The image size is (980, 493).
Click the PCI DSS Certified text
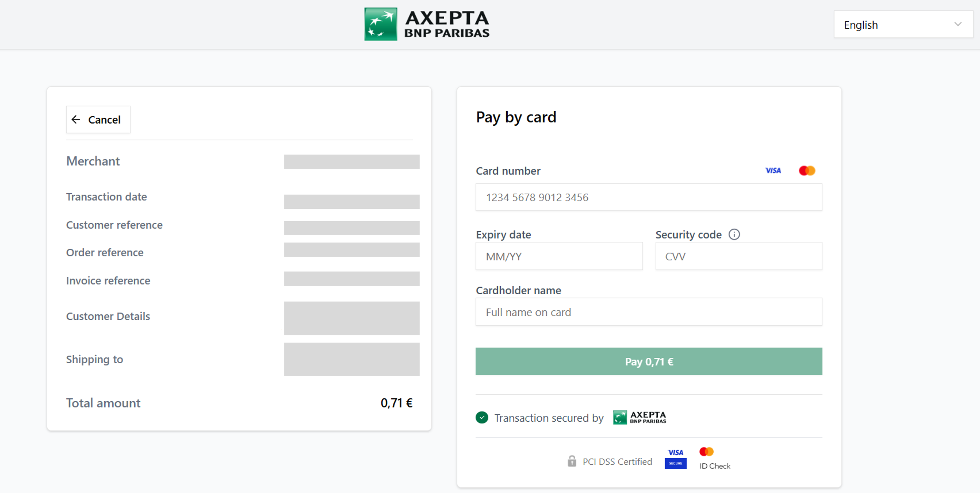tap(617, 461)
